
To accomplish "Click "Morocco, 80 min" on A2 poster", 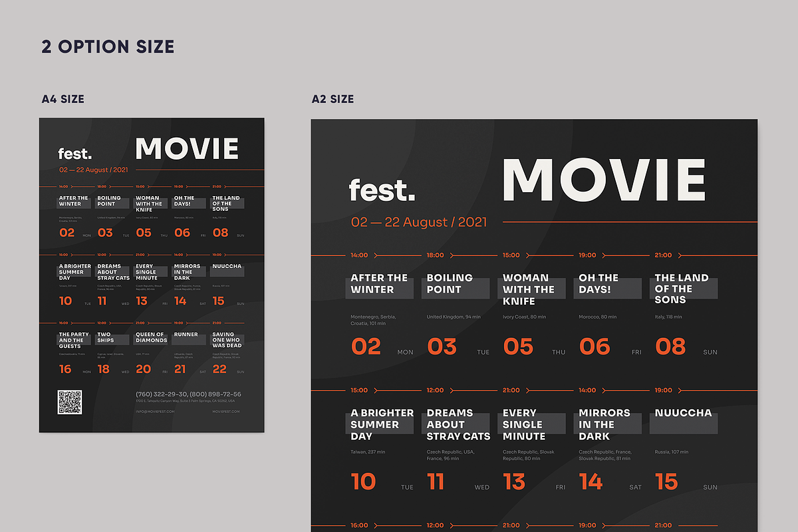I will click(x=598, y=317).
